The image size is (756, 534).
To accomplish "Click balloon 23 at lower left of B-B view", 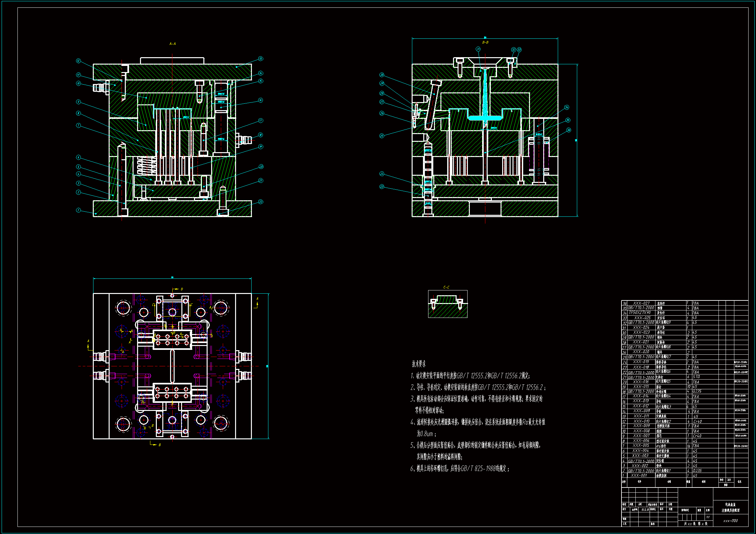I will coord(382,186).
